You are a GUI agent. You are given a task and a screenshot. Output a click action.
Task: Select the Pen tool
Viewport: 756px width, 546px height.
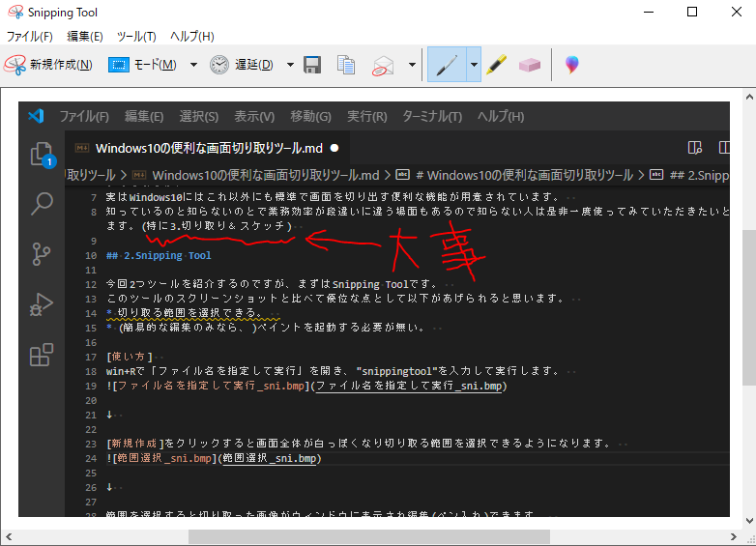pyautogui.click(x=447, y=65)
